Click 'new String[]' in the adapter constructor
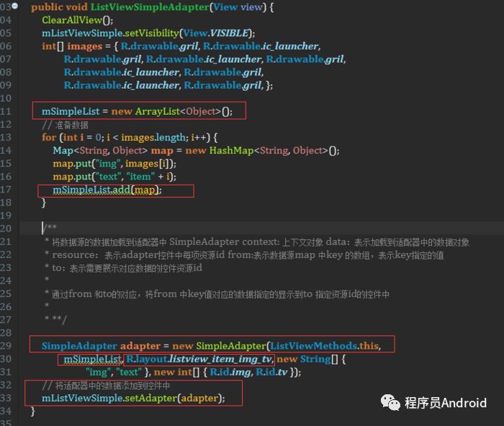 (307, 359)
